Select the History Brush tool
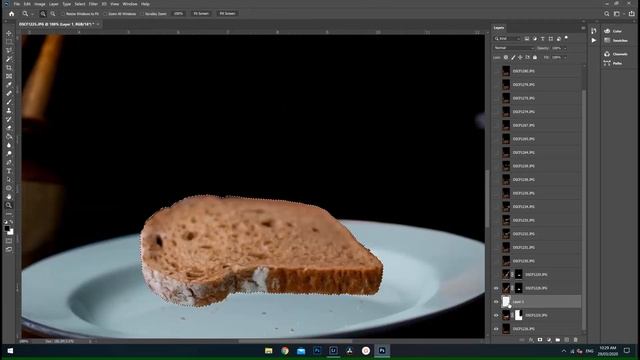 pyautogui.click(x=9, y=119)
